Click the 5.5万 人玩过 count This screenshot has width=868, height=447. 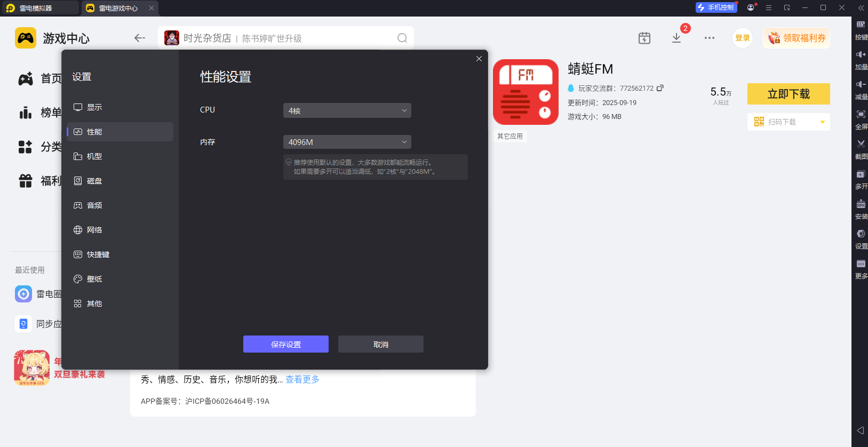pyautogui.click(x=721, y=95)
